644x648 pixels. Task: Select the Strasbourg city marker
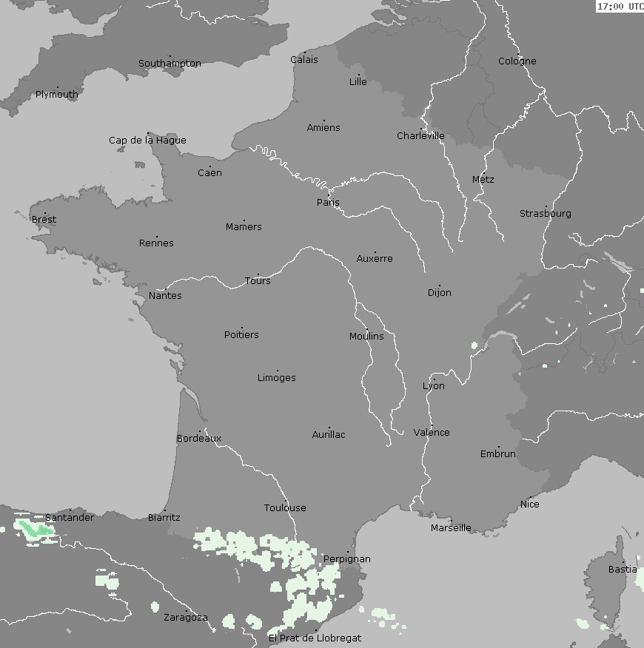point(546,207)
